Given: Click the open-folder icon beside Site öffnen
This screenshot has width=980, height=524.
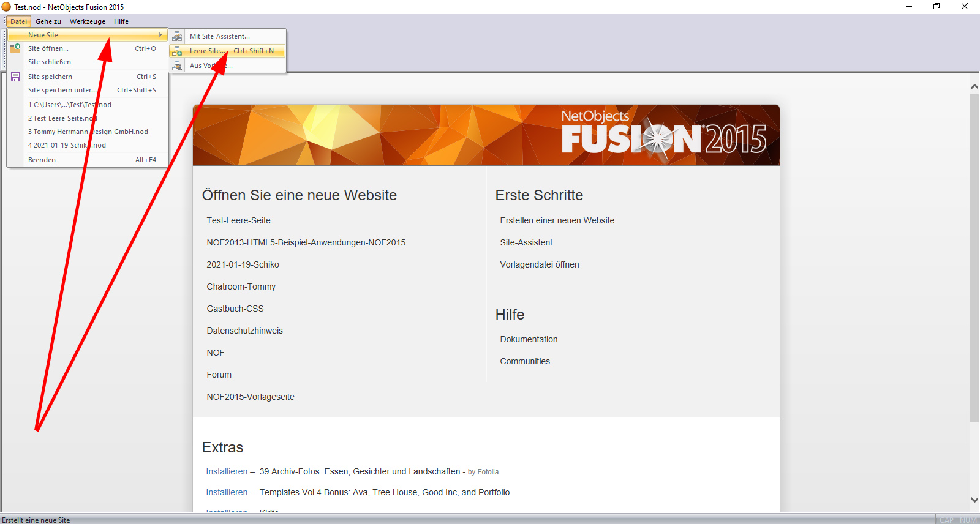Looking at the screenshot, I should (x=15, y=48).
